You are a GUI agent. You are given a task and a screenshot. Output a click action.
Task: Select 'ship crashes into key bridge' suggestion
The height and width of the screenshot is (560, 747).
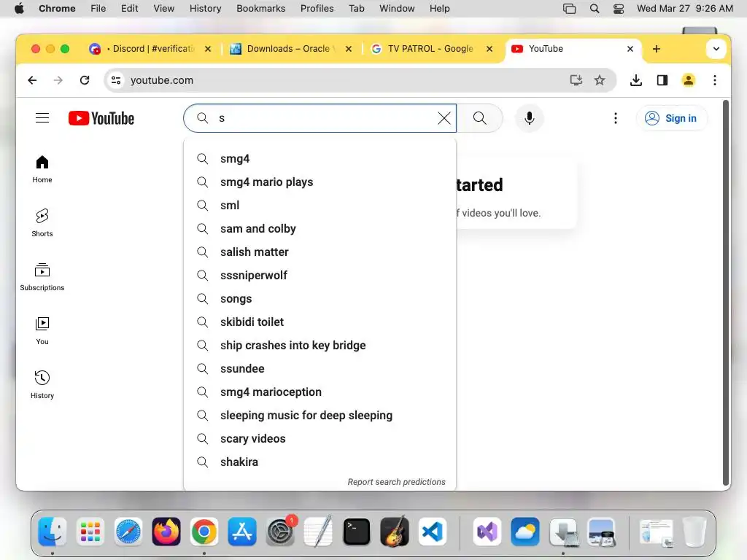click(x=320, y=345)
